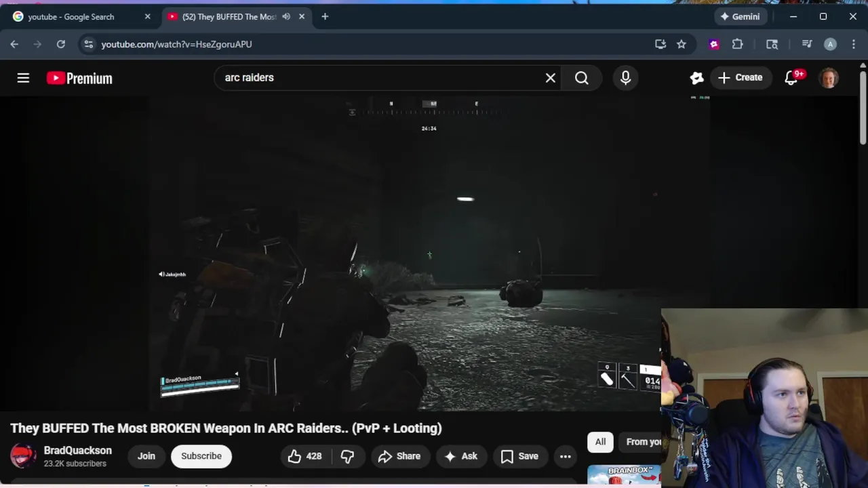Image resolution: width=868 pixels, height=488 pixels.
Task: Ask about this video
Action: point(461,456)
